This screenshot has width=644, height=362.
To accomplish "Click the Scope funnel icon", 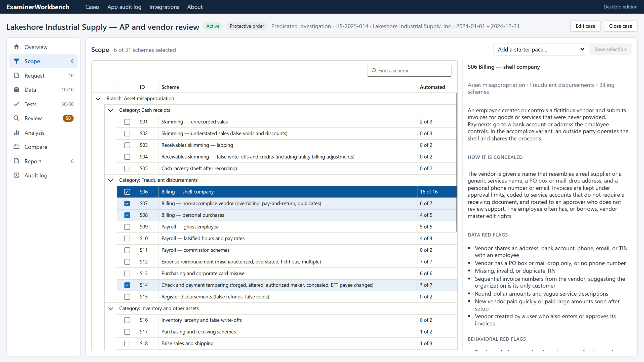I will [x=17, y=61].
